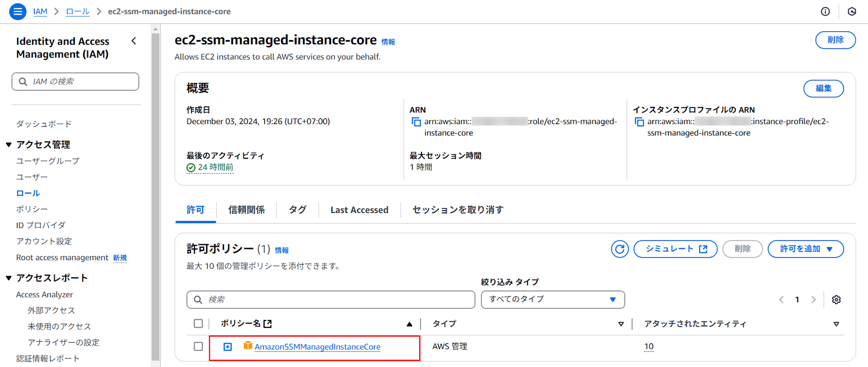
Task: Switch to the セッションを取り消す tab
Action: pos(458,210)
